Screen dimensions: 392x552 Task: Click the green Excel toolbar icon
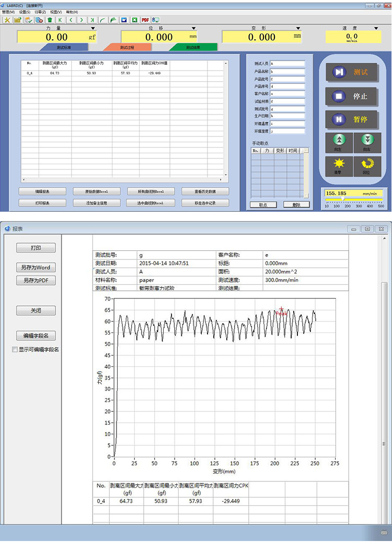pyautogui.click(x=134, y=20)
